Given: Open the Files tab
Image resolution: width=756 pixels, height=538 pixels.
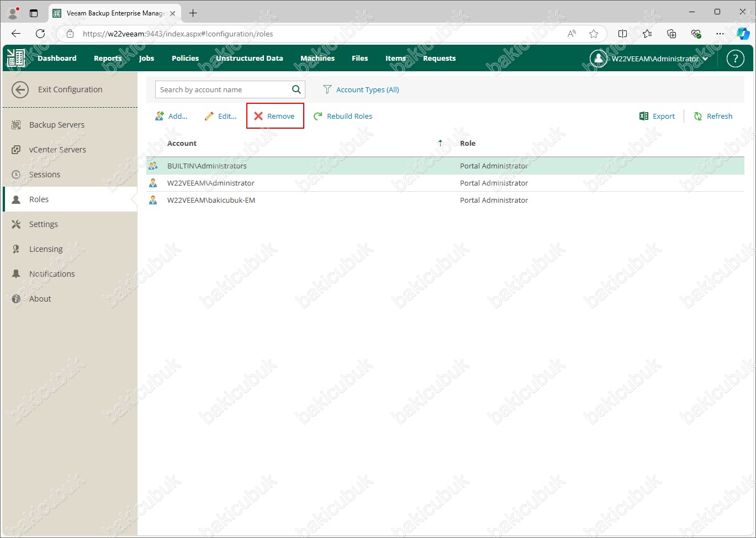Looking at the screenshot, I should [360, 58].
